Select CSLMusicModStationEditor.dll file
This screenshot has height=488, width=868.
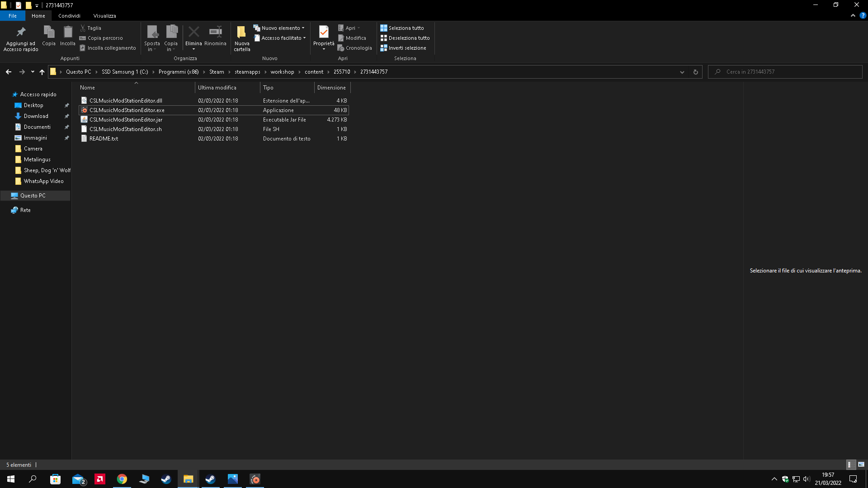point(213,101)
